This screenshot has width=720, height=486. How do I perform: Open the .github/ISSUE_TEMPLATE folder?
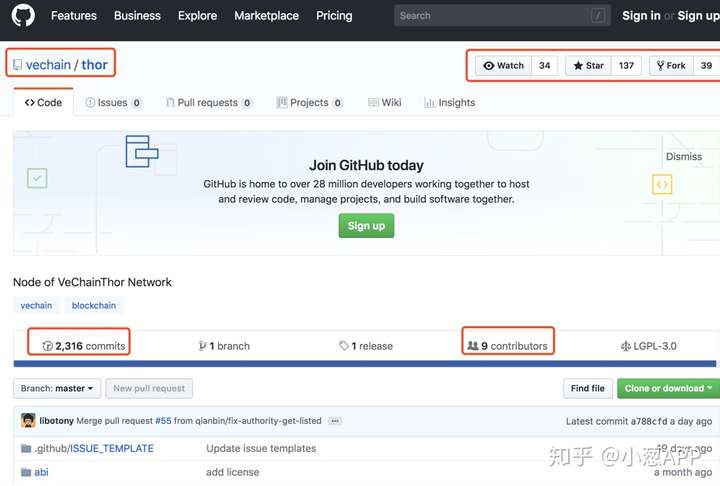pos(94,448)
